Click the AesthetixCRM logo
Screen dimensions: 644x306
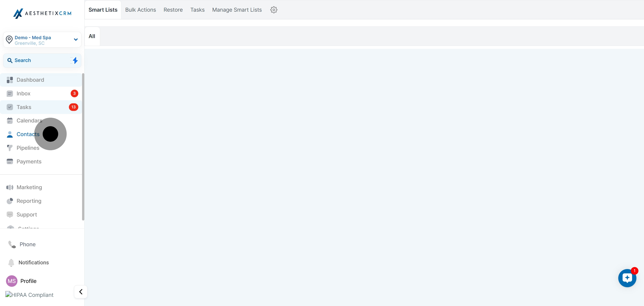pyautogui.click(x=42, y=13)
